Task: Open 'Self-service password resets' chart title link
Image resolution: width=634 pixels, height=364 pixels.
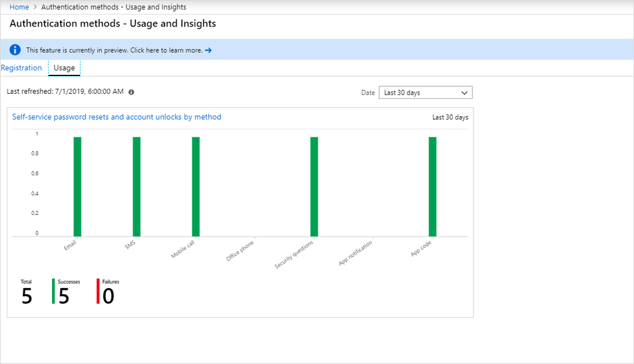Action: [117, 117]
